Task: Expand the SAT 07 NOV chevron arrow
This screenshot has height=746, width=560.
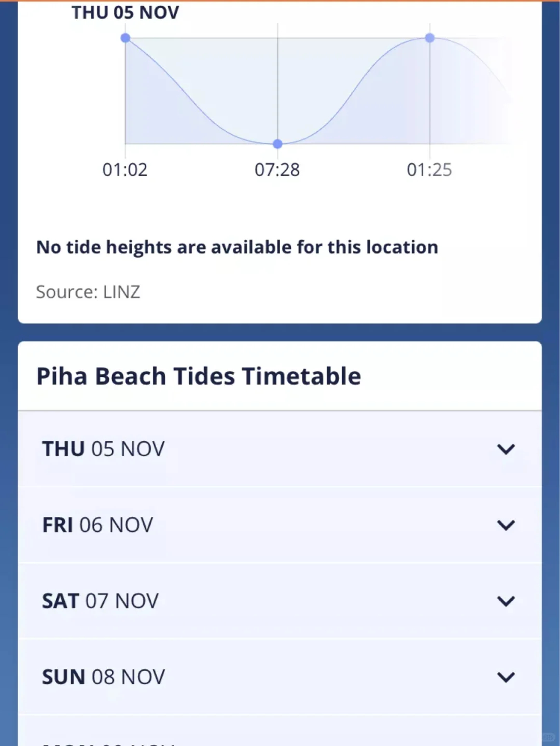Action: [506, 601]
